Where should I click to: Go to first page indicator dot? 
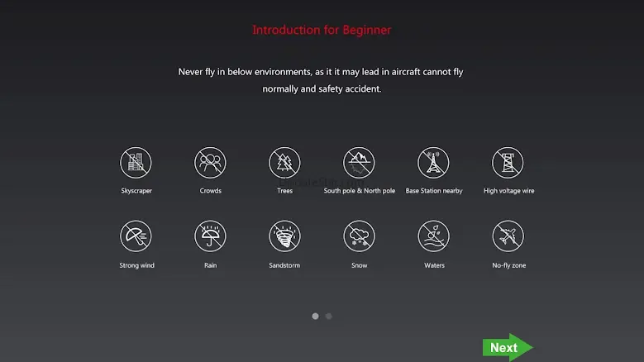[x=315, y=316]
